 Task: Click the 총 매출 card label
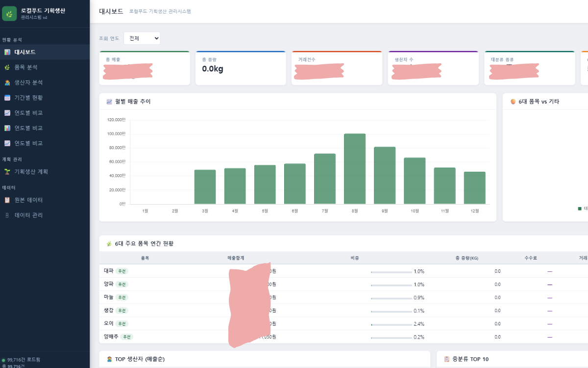click(x=113, y=59)
